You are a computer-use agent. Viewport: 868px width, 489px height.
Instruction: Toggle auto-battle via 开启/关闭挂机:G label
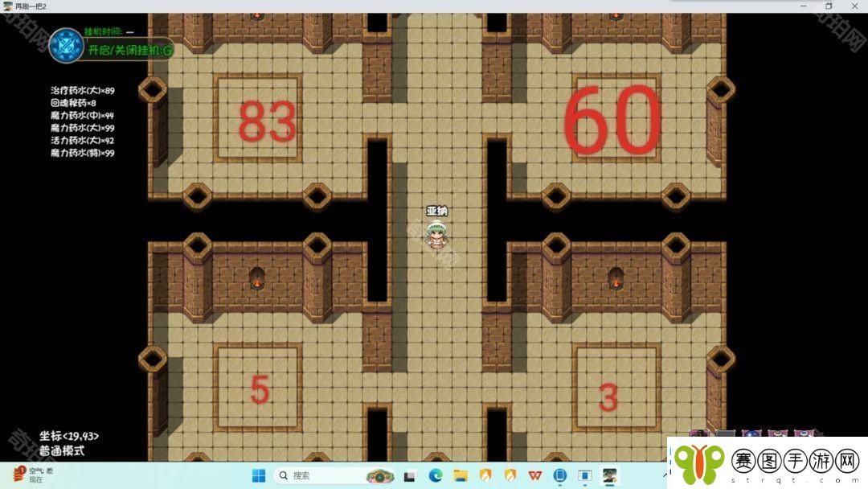click(130, 51)
